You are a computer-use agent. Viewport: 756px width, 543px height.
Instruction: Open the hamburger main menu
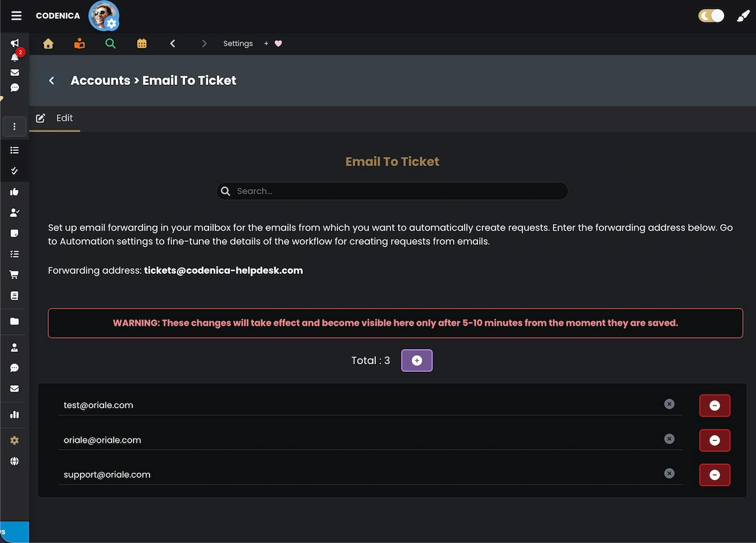tap(17, 15)
